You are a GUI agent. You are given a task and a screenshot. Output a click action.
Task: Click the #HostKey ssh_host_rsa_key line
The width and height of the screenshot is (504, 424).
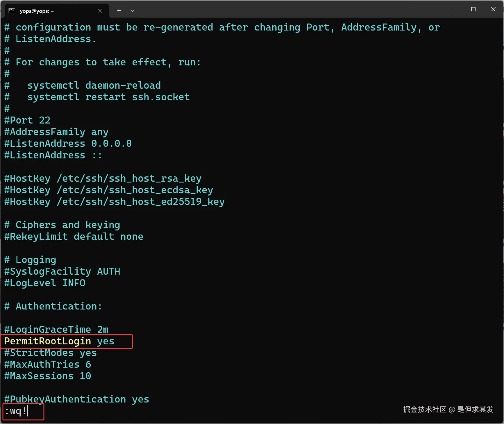tap(102, 178)
